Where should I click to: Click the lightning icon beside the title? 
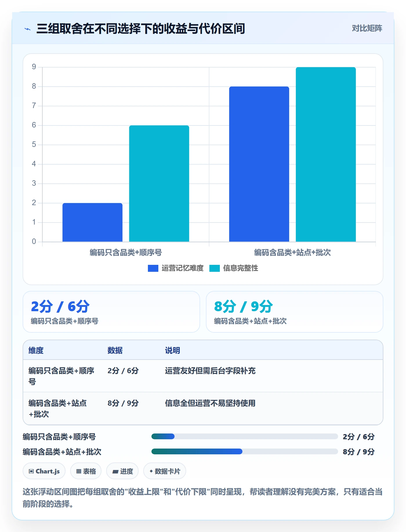pos(28,29)
